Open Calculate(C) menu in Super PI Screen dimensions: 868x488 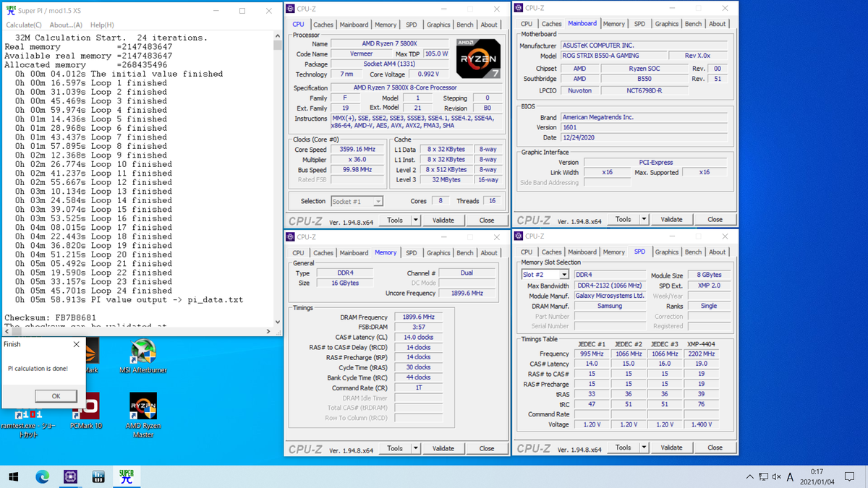pos(23,25)
